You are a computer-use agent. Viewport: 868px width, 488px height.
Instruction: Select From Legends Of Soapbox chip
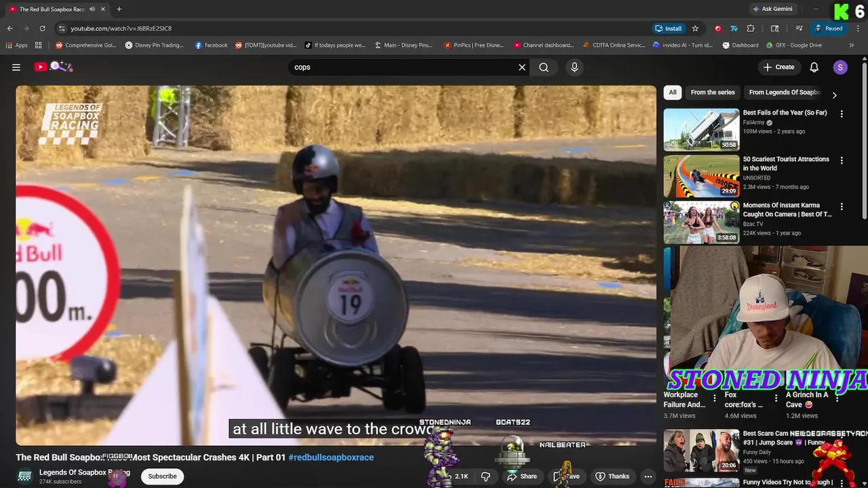point(785,92)
